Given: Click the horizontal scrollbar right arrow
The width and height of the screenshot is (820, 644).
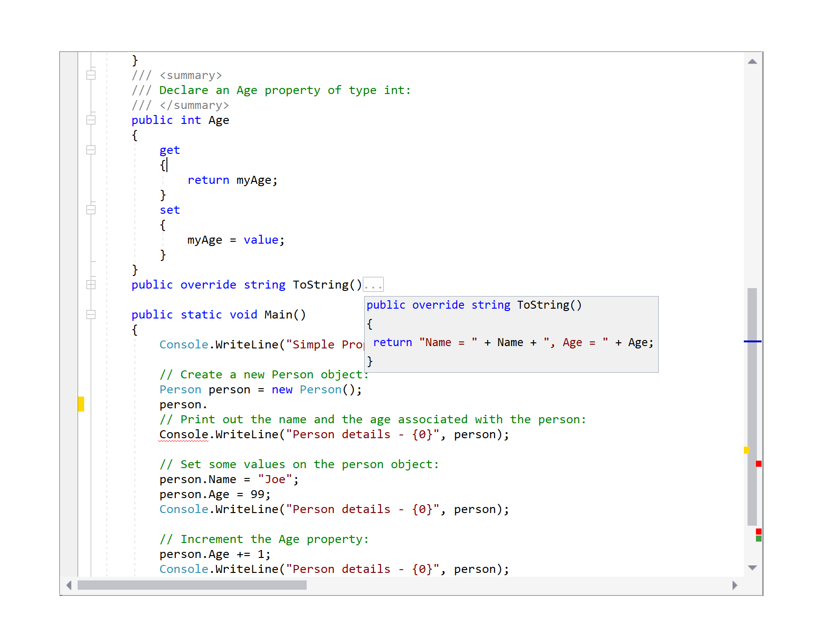Looking at the screenshot, I should coord(735,585).
